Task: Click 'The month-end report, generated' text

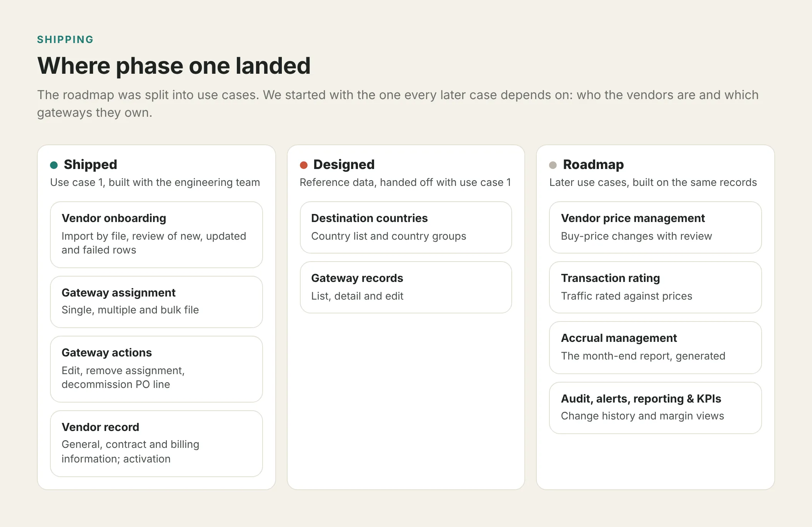Action: coord(643,356)
